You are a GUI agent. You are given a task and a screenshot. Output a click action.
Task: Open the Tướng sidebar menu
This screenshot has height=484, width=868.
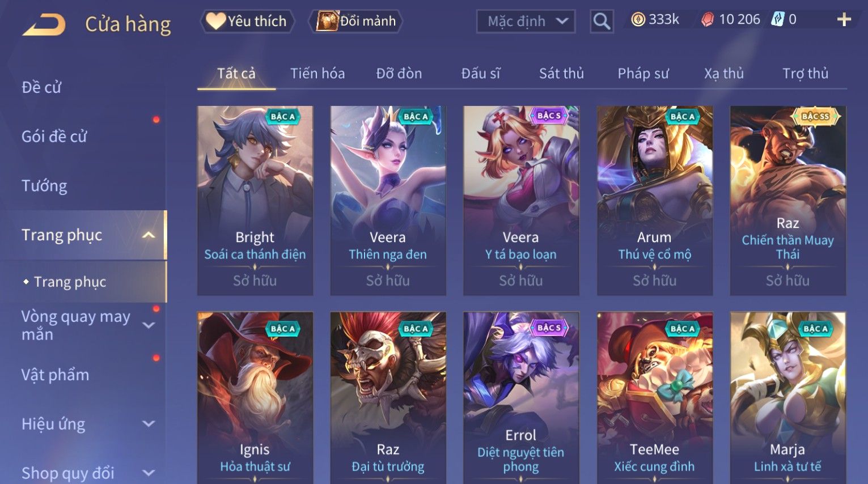[x=44, y=186]
